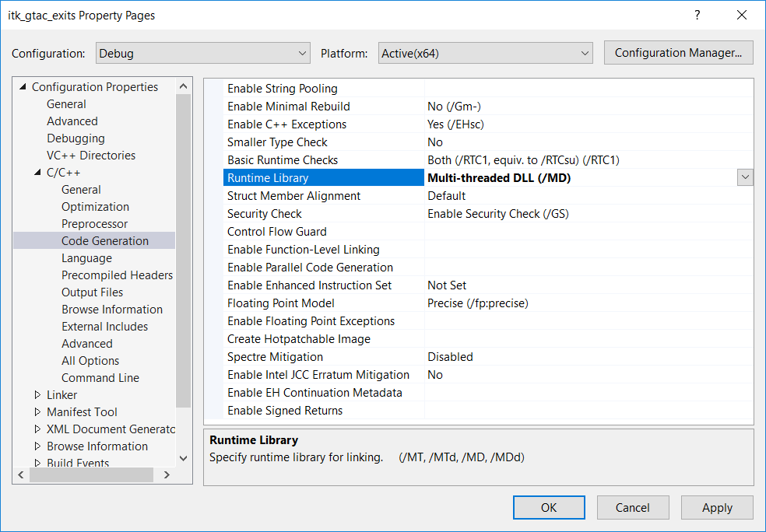766x532 pixels.
Task: Expand the XML Document Generator node
Action: pos(37,429)
